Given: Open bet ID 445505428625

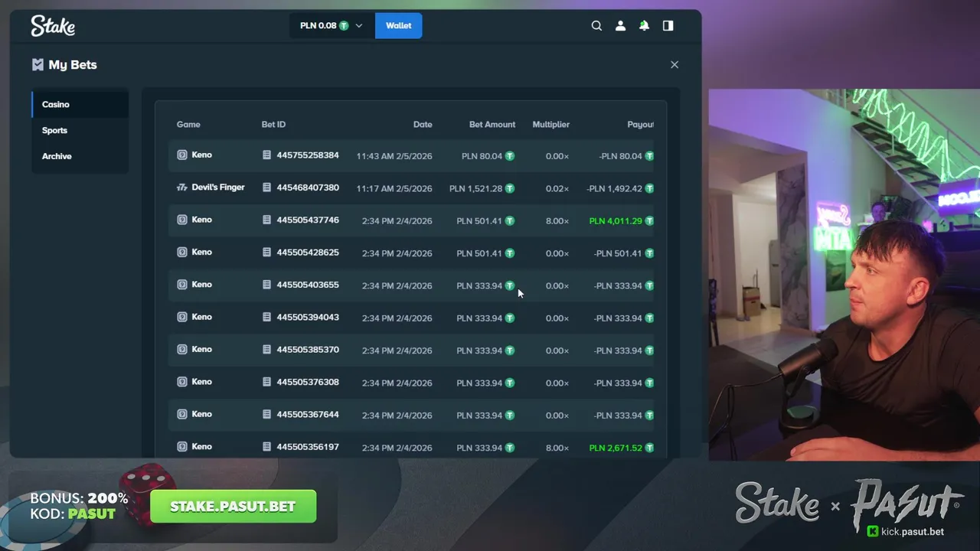Looking at the screenshot, I should click(308, 252).
